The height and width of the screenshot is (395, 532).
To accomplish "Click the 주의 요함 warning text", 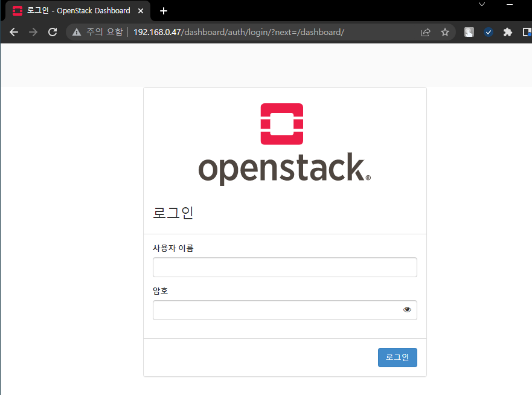I will (x=104, y=32).
